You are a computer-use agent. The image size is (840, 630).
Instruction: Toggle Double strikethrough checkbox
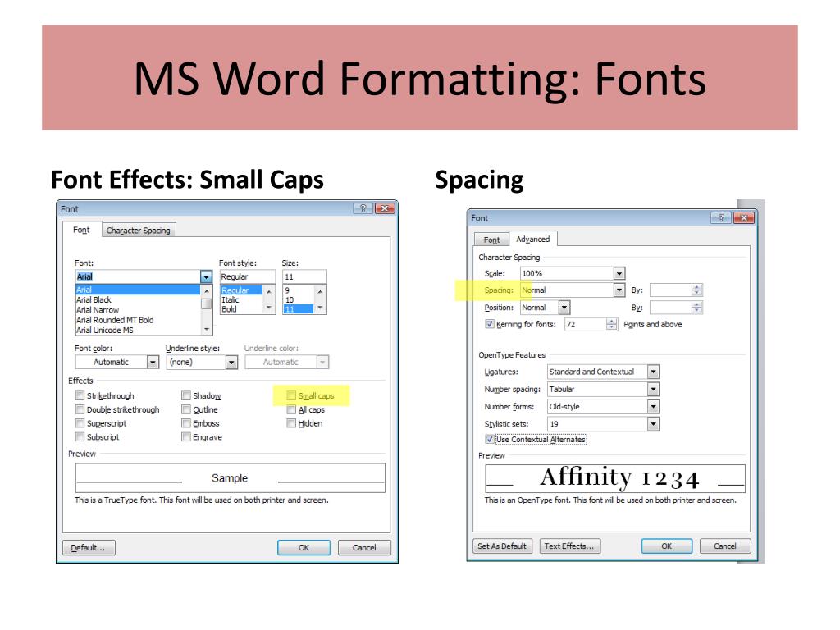point(80,409)
